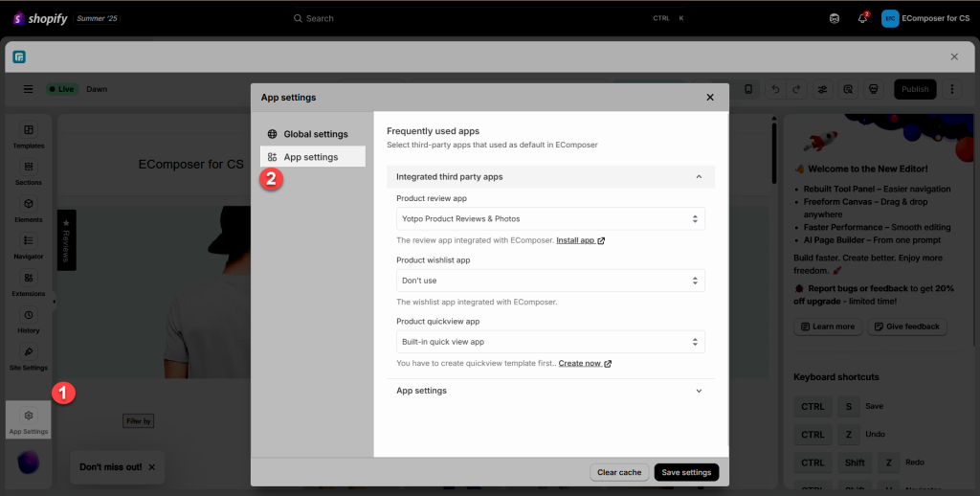Click the Install app link
Image resolution: width=980 pixels, height=496 pixels.
[580, 240]
